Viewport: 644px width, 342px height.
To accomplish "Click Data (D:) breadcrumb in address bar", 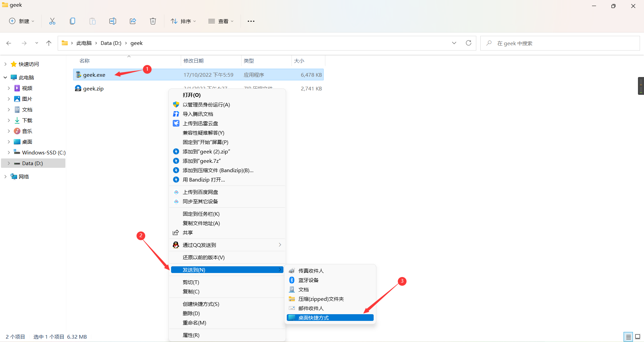I will [111, 43].
